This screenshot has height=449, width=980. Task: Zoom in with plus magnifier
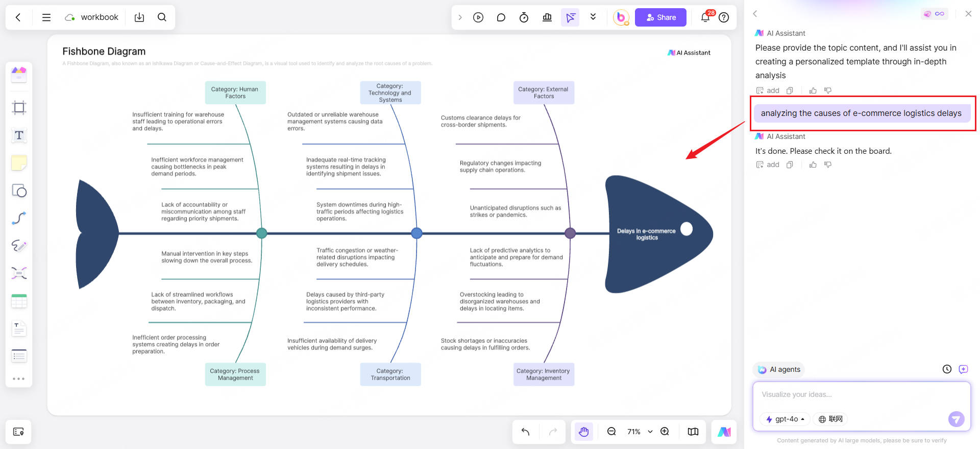665,432
